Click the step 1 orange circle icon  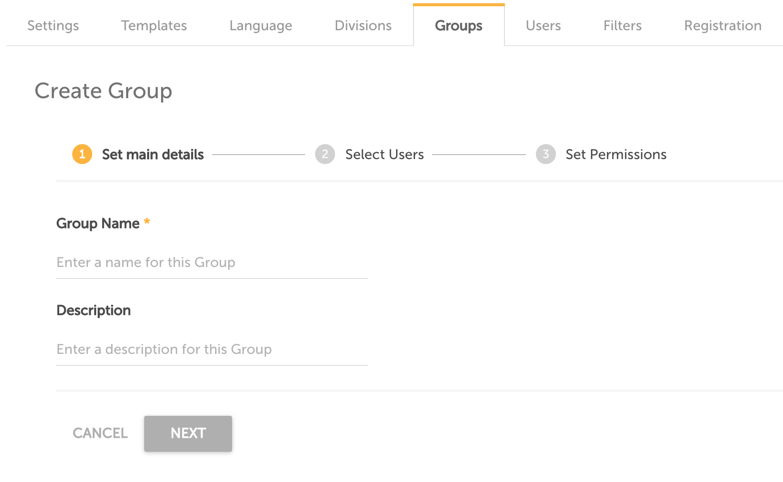[x=82, y=154]
